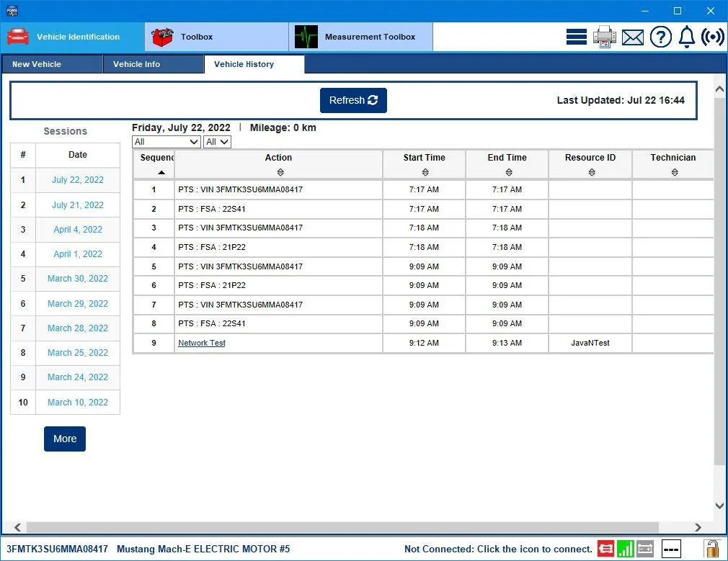The width and height of the screenshot is (728, 561).
Task: Click the app logo in title bar
Action: 12,11
